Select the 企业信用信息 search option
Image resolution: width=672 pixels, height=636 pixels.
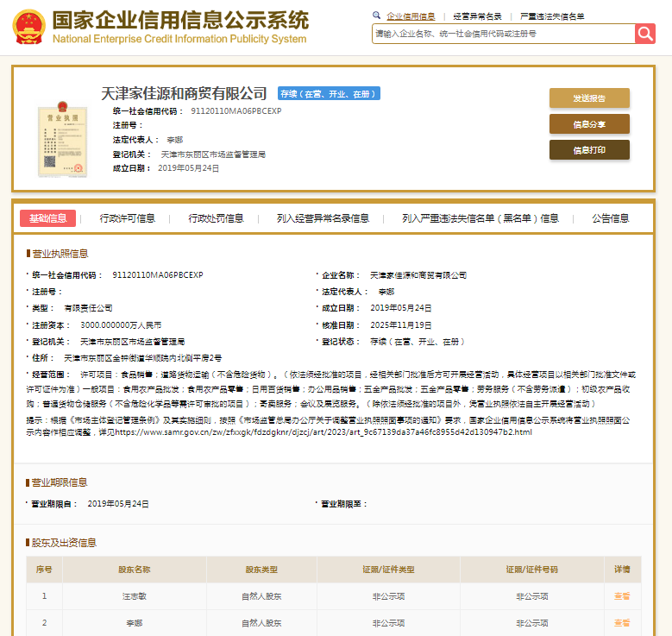411,16
